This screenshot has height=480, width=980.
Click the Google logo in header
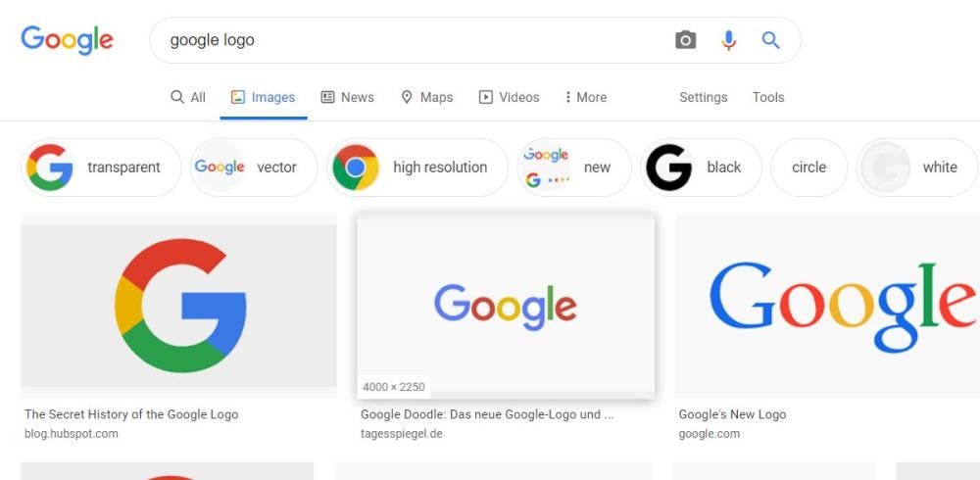[67, 40]
